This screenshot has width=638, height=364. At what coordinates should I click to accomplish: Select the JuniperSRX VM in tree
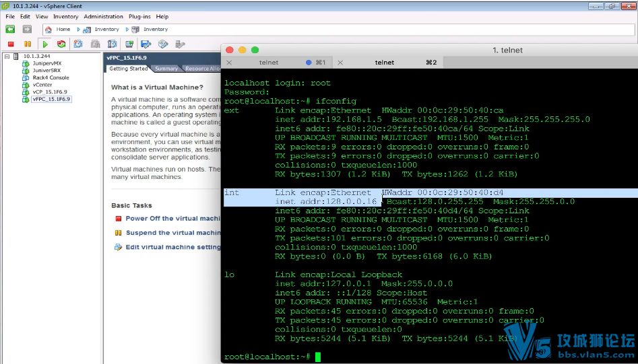pos(46,71)
